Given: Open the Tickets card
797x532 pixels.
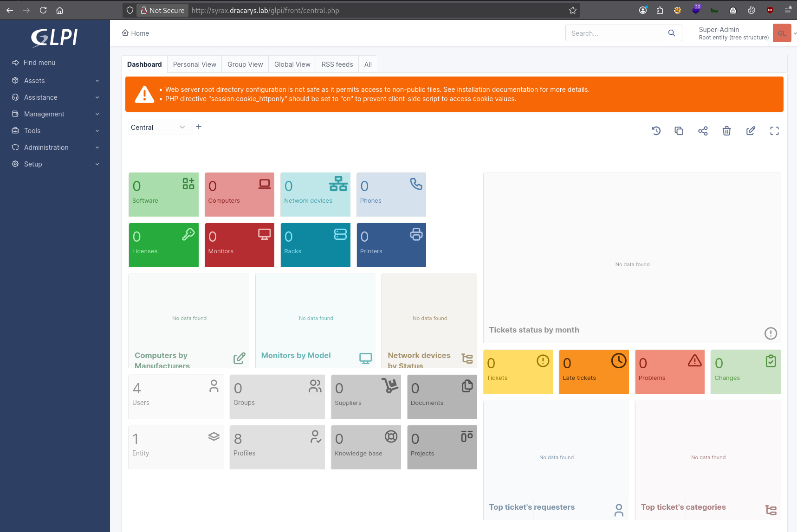Looking at the screenshot, I should pyautogui.click(x=518, y=372).
